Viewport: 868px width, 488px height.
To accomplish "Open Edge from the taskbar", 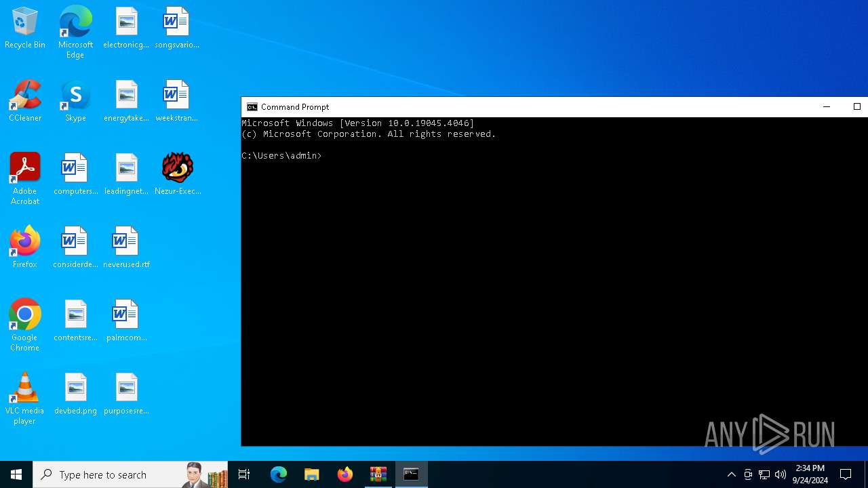I will point(279,474).
